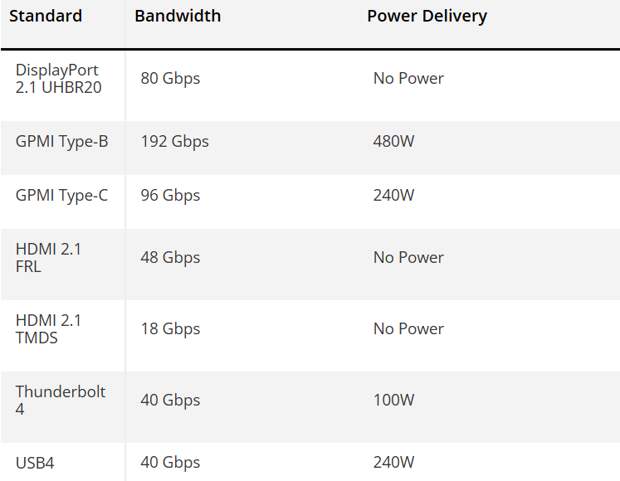Click the 100W power delivery value
Viewport: 620px width, 481px height.
pyautogui.click(x=394, y=400)
